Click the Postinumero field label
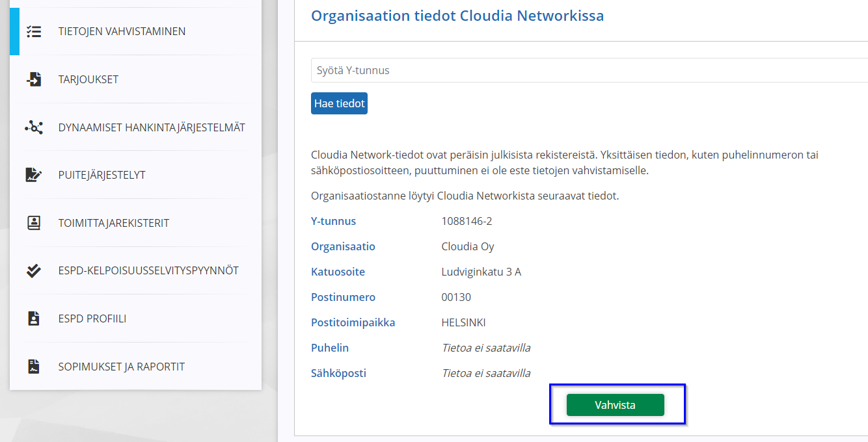This screenshot has width=868, height=442. tap(343, 297)
